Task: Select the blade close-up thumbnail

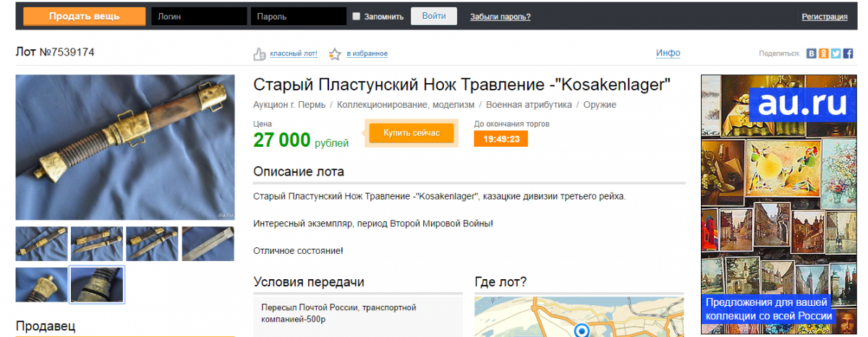Action: point(208,244)
